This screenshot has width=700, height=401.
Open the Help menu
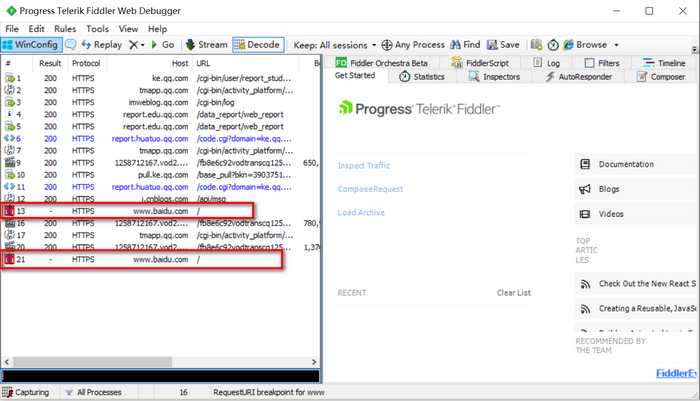158,29
